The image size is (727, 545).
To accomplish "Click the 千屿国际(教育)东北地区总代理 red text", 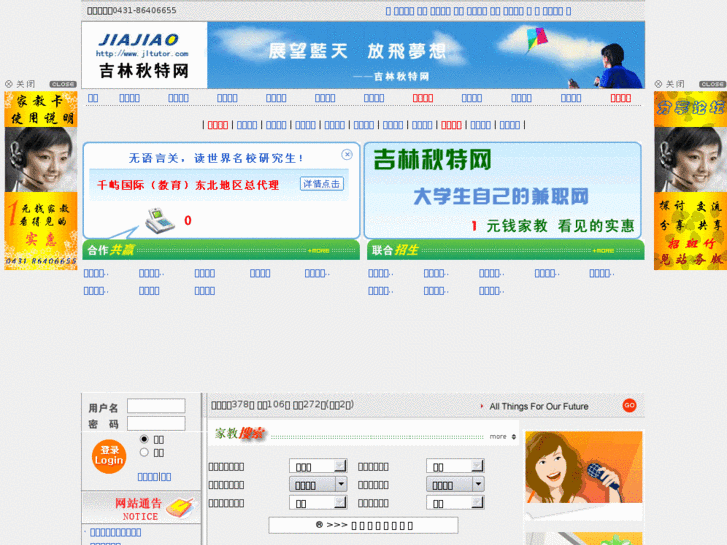I will (188, 185).
